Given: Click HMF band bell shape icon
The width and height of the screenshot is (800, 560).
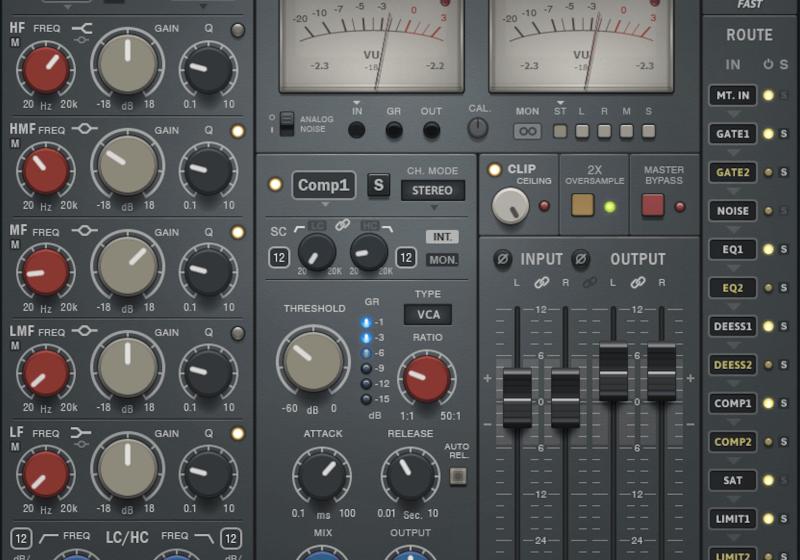Looking at the screenshot, I should tap(84, 129).
